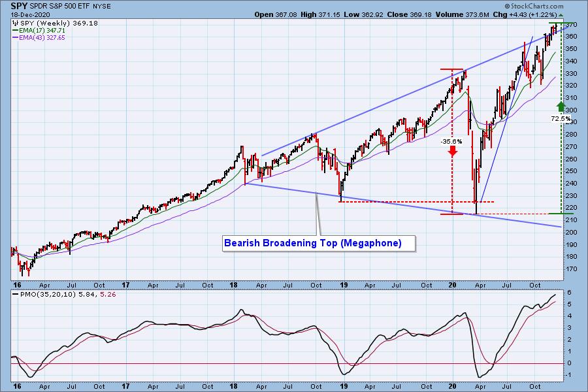Screen dimensions: 588x392
Task: Select the purple EMA(43) legend line marker
Action: [16, 37]
